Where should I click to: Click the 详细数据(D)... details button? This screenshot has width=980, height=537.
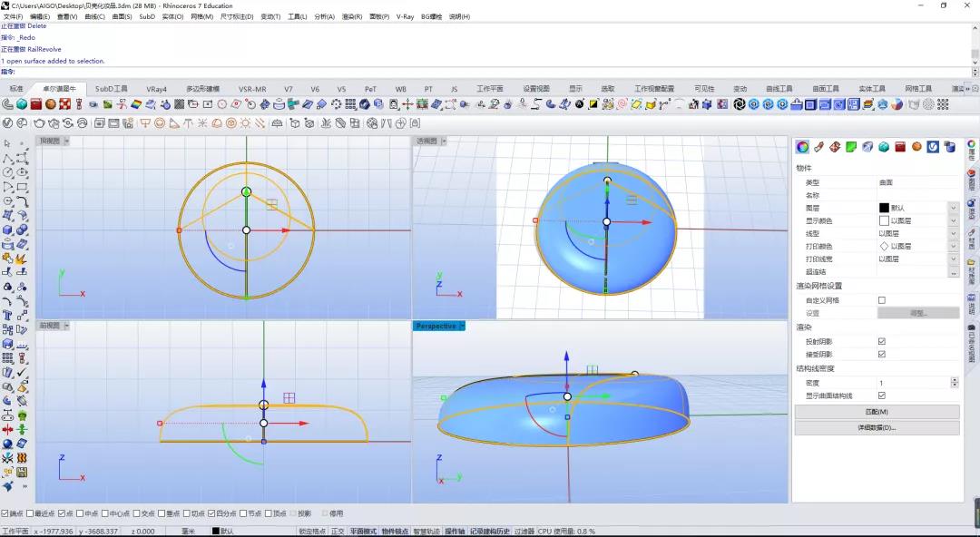point(877,428)
